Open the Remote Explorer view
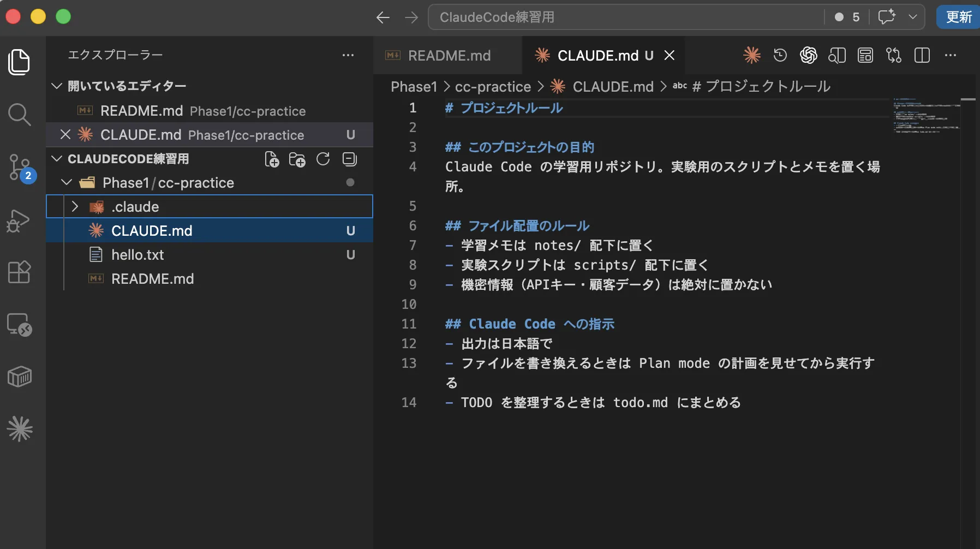 pyautogui.click(x=19, y=324)
